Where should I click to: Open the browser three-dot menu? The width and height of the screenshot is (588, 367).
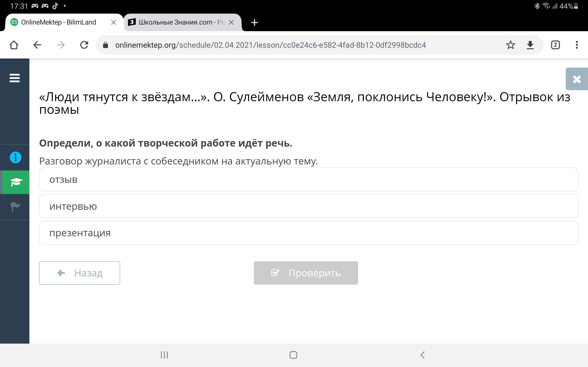point(577,45)
